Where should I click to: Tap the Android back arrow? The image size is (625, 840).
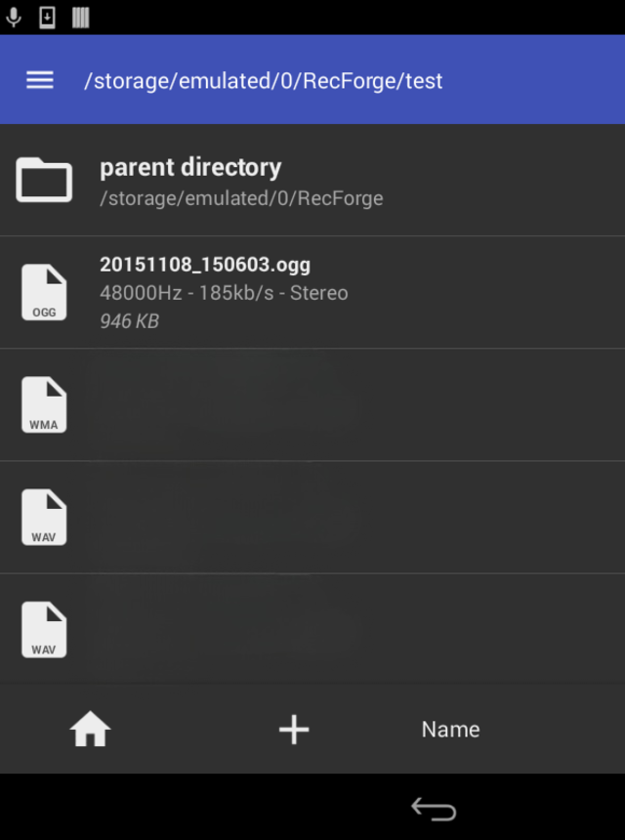click(x=434, y=809)
